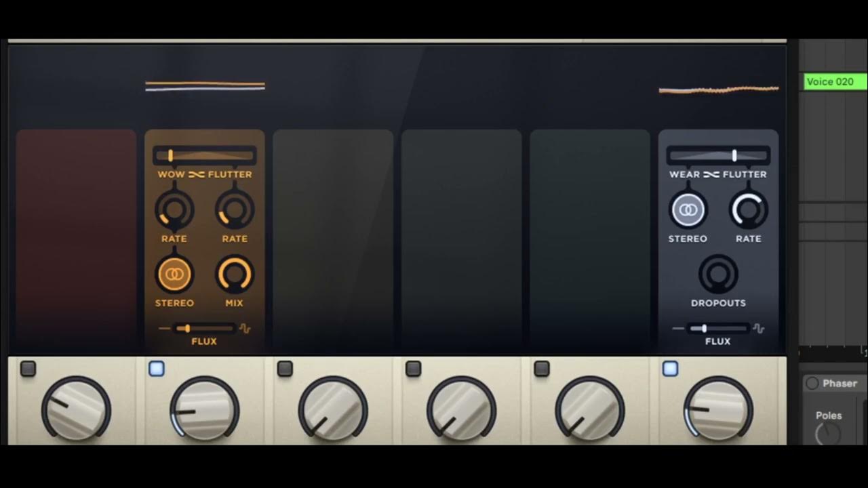Click the flat line icon left of the grey Flux slider

click(x=678, y=328)
